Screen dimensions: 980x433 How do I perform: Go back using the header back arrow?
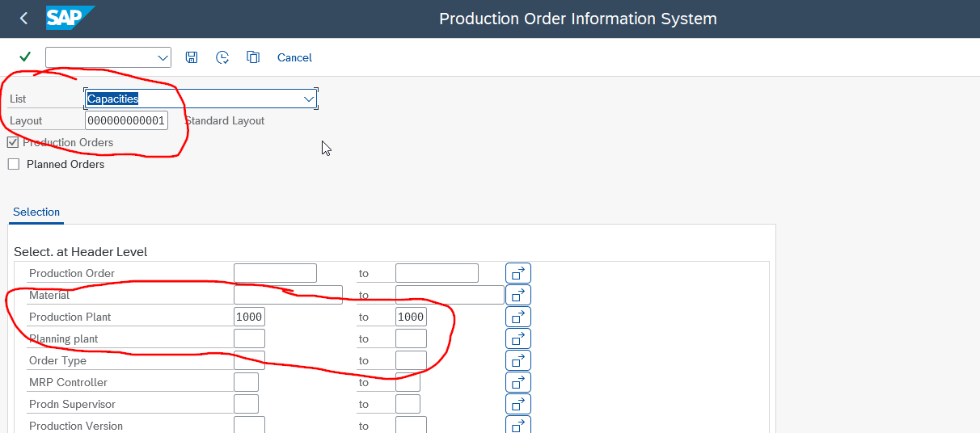[23, 18]
